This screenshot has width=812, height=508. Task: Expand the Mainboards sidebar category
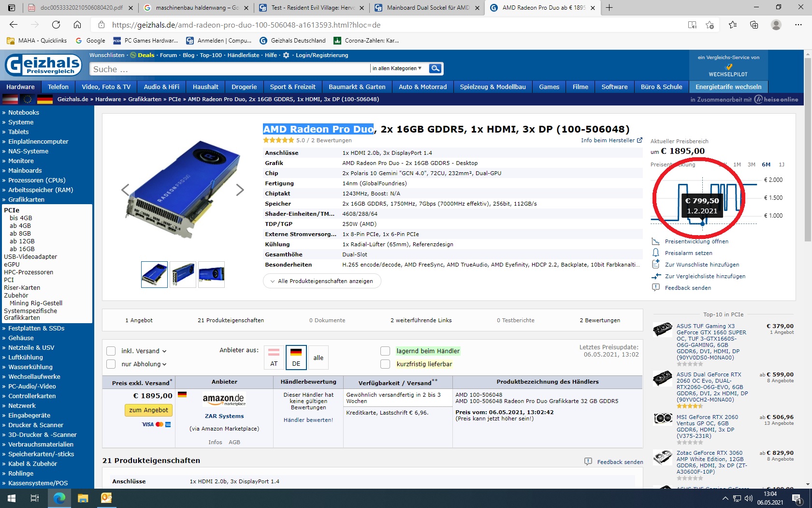pyautogui.click(x=25, y=170)
